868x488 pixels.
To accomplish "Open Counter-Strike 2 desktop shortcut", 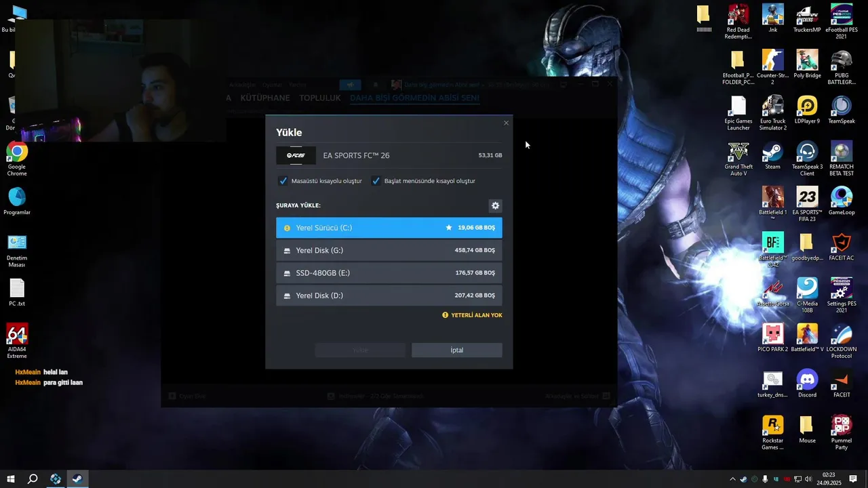I will click(x=772, y=67).
